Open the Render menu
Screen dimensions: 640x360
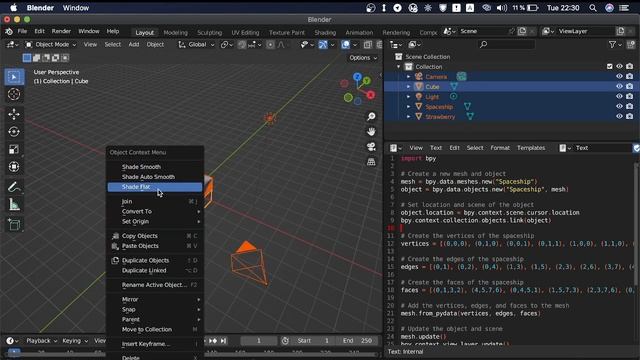pos(61,31)
